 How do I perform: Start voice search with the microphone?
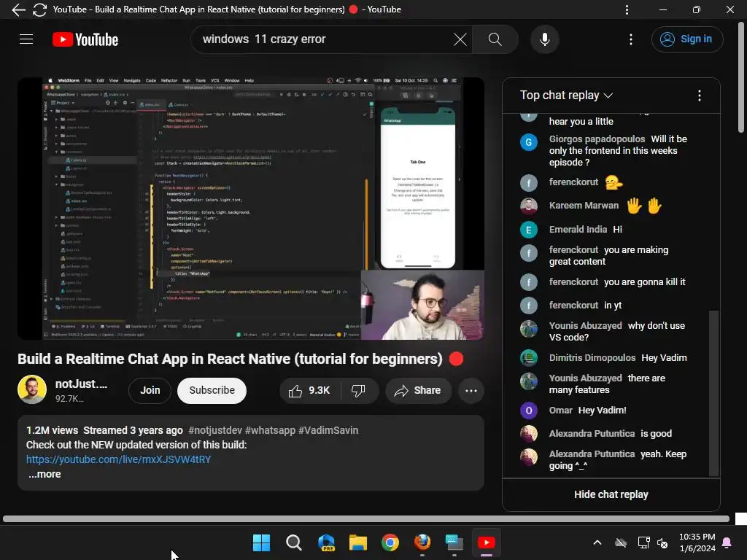coord(544,39)
